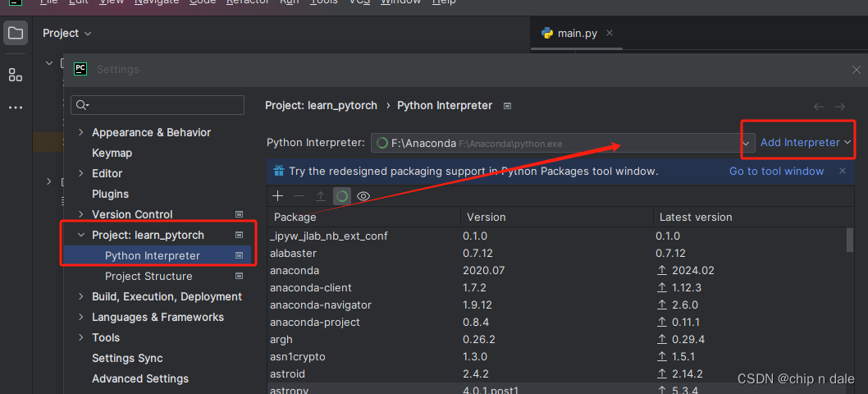Click the project icon next to Project Structure
868x394 pixels.
239,276
